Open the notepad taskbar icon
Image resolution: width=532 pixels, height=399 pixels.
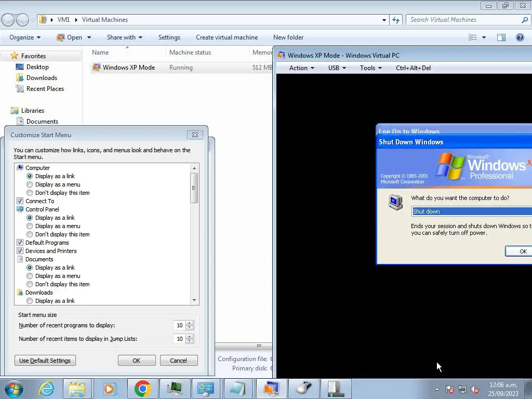(x=237, y=389)
